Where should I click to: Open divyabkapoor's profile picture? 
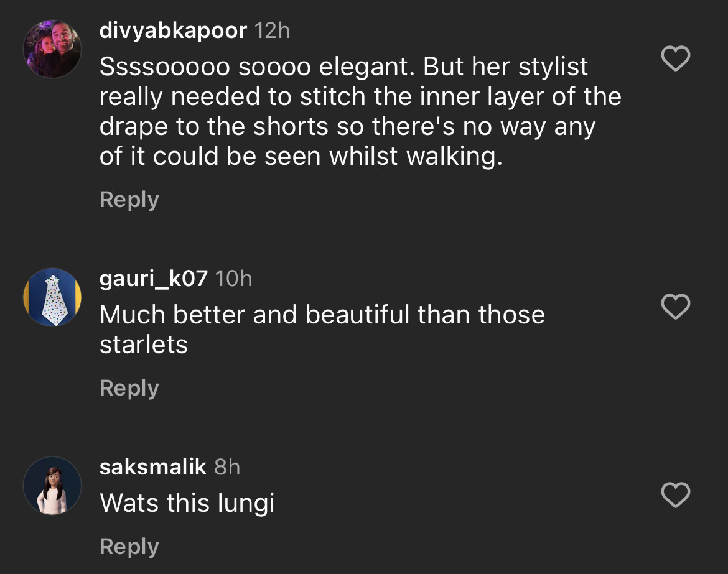click(x=52, y=49)
